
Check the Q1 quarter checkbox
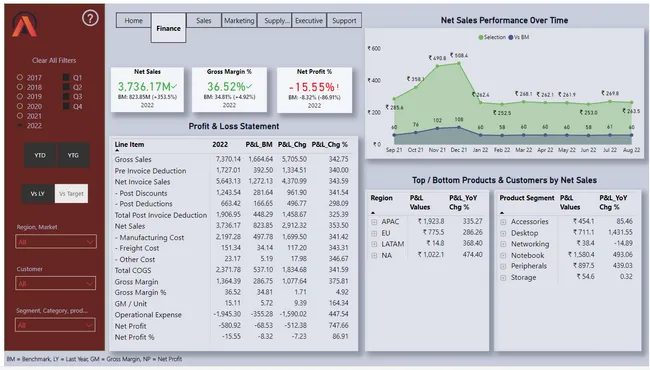tap(66, 77)
